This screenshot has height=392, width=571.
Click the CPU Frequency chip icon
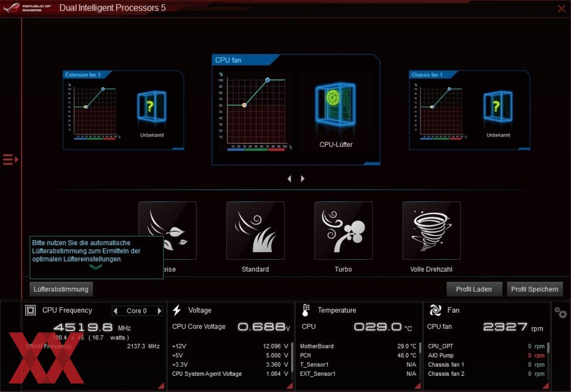pyautogui.click(x=31, y=310)
